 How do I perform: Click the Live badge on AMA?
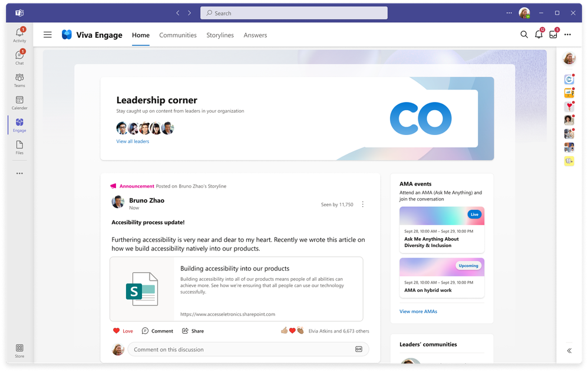[x=474, y=215]
